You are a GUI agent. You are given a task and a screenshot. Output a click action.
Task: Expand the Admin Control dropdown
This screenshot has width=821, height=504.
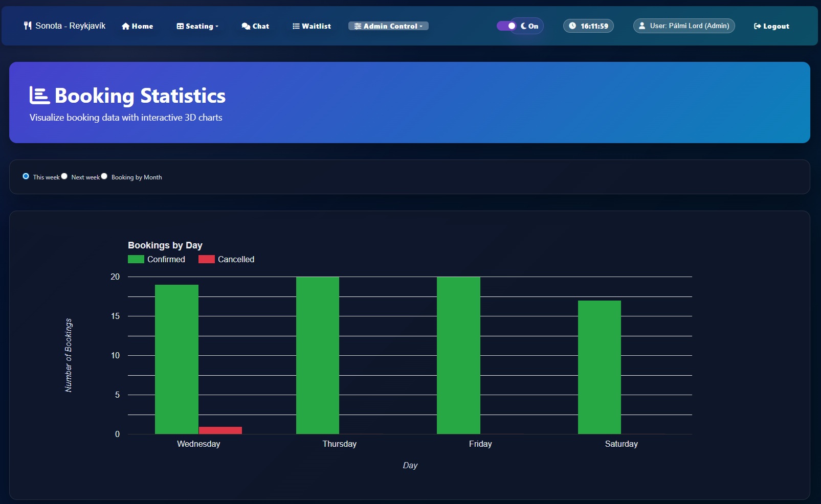coord(388,26)
